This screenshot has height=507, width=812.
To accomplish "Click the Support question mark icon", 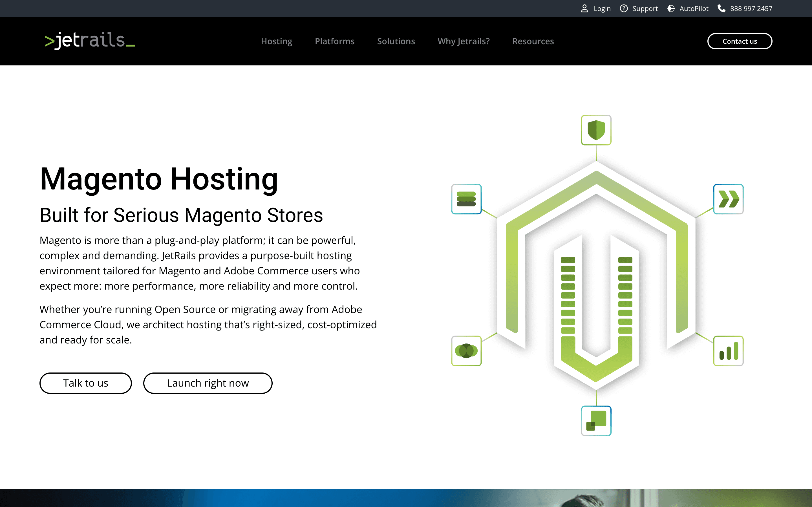I will click(x=624, y=8).
